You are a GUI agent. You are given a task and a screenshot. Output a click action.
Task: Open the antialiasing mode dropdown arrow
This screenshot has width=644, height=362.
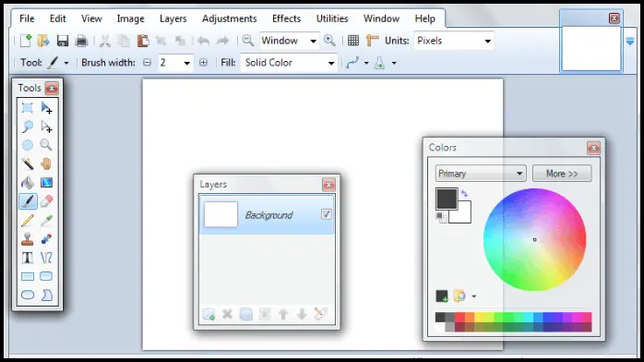(x=366, y=63)
